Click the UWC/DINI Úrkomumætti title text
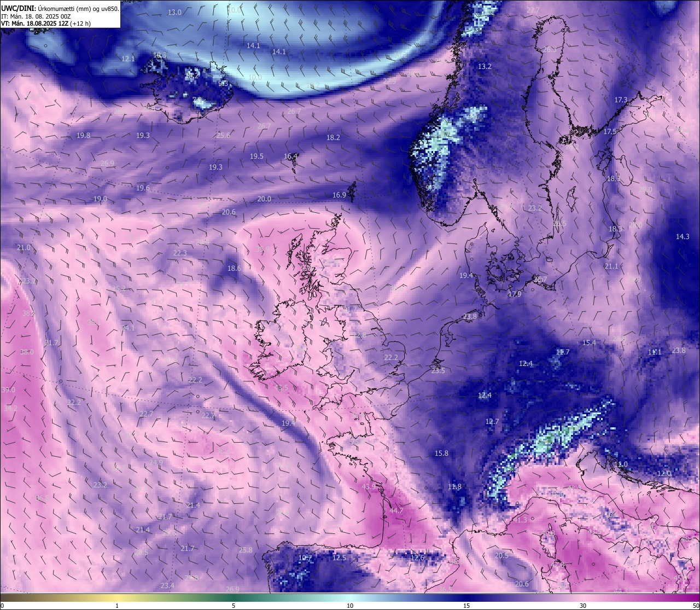 [x=60, y=8]
